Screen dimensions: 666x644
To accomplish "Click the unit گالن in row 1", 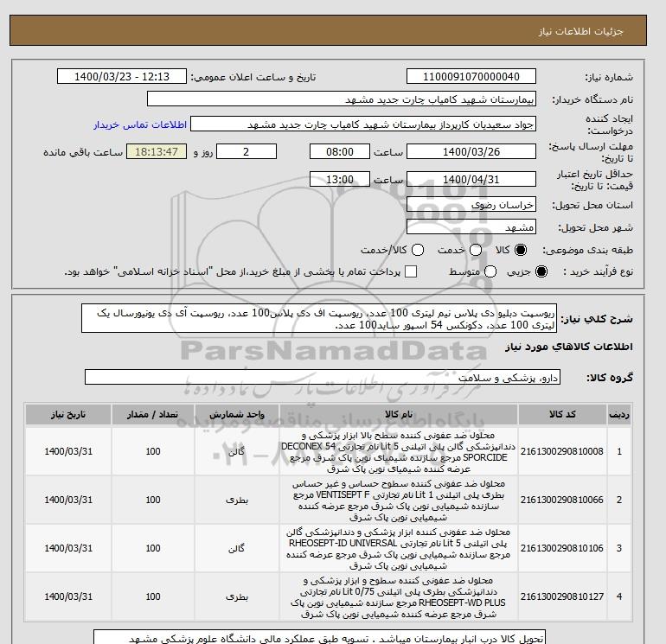I will (237, 452).
